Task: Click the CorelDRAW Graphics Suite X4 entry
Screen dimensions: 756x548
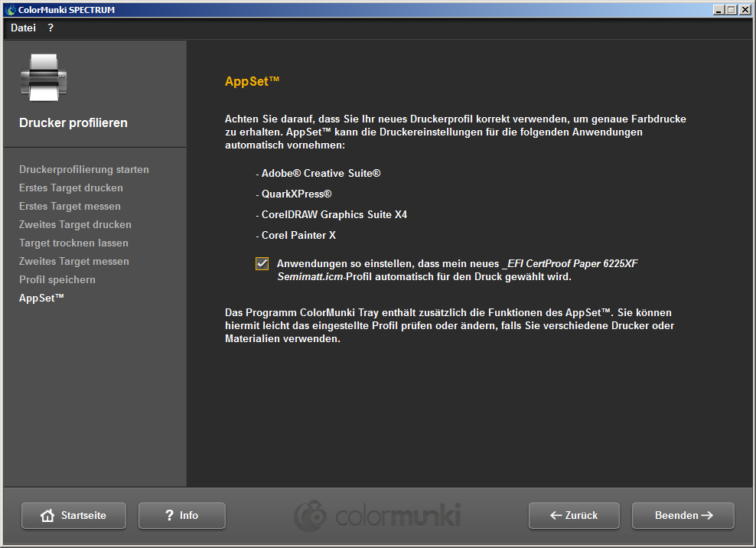Action: point(331,214)
